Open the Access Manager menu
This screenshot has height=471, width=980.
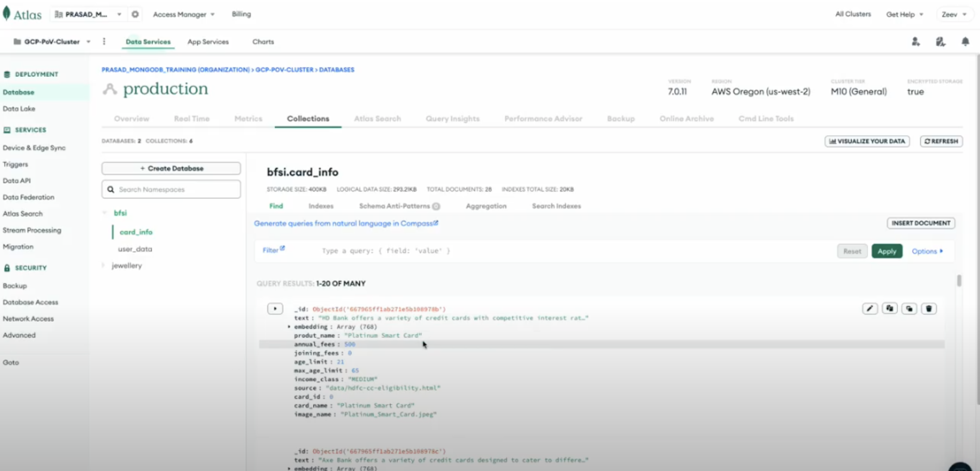pos(183,14)
